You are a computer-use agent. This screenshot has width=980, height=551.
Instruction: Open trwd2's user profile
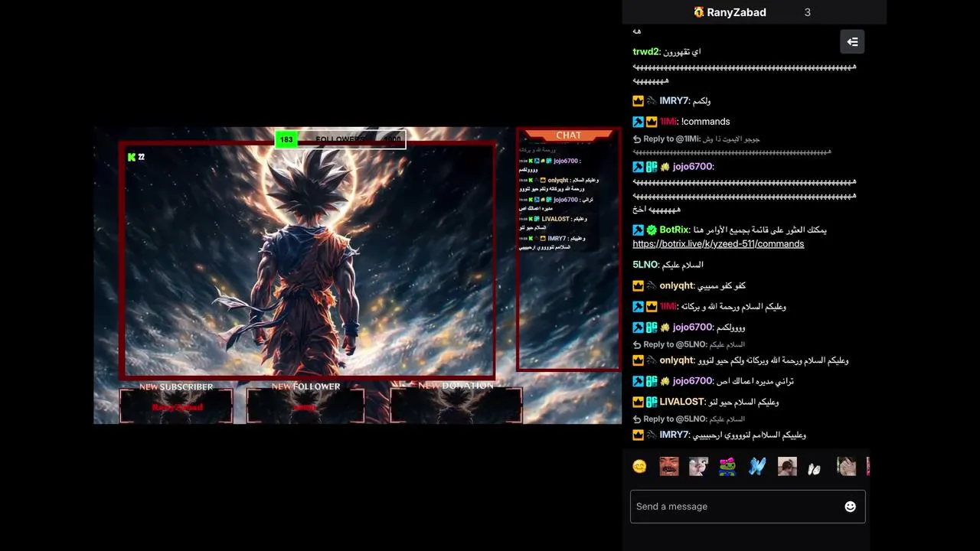point(645,52)
